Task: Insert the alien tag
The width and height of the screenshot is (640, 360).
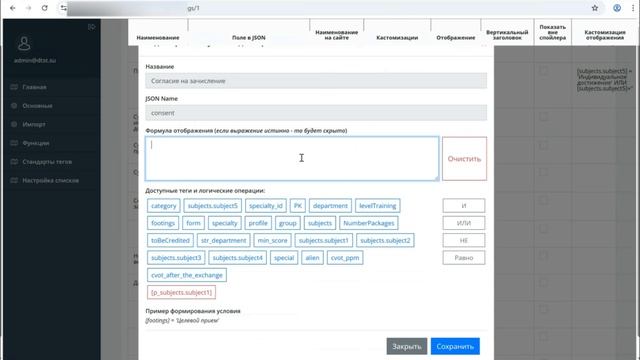Action: pos(312,258)
